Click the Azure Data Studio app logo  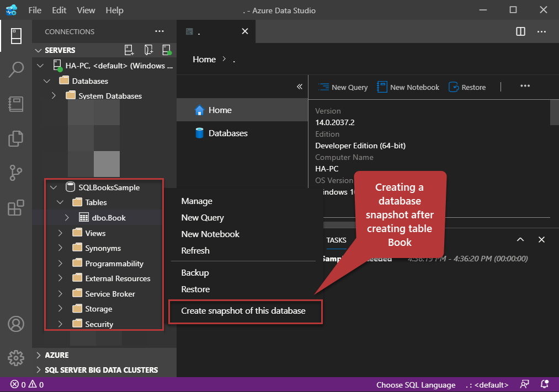pos(12,10)
